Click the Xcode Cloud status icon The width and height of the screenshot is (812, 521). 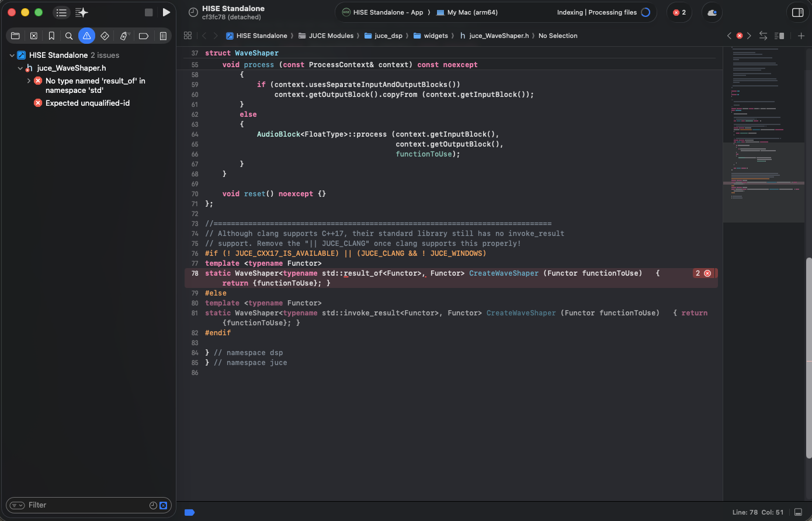pos(712,12)
